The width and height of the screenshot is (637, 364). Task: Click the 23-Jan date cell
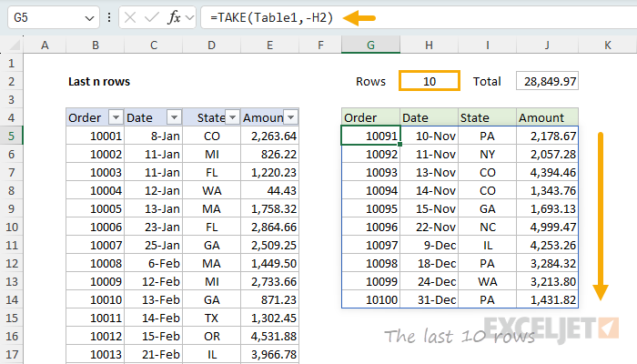[154, 227]
